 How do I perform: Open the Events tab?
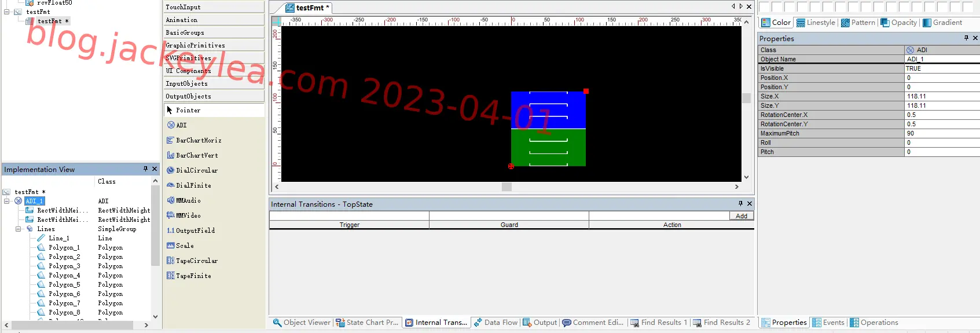coord(828,323)
